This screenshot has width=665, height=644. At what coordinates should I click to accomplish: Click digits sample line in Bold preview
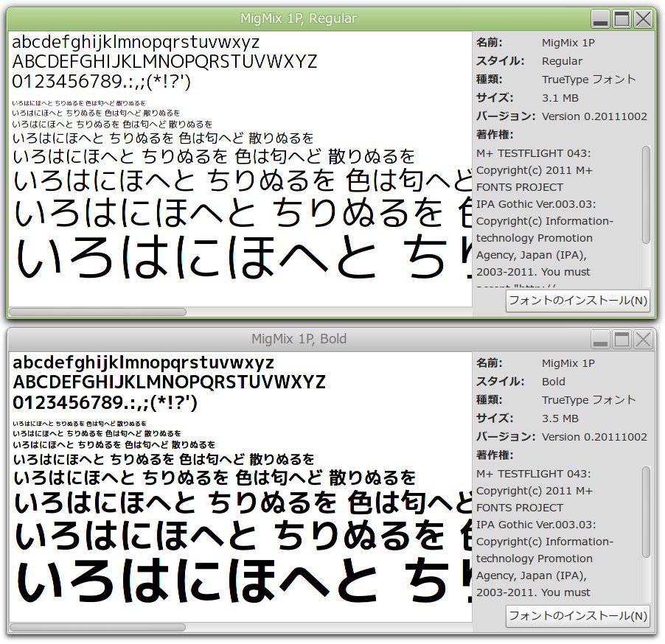tap(105, 402)
